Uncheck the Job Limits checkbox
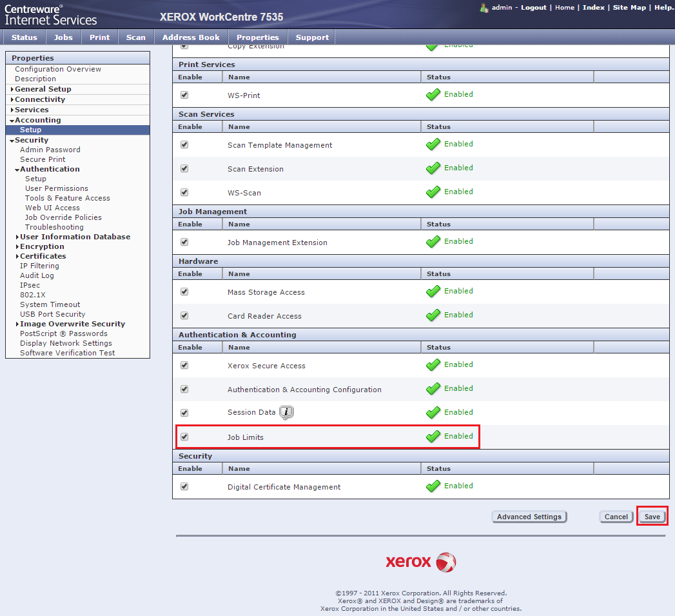This screenshot has height=616, width=675. 184,437
